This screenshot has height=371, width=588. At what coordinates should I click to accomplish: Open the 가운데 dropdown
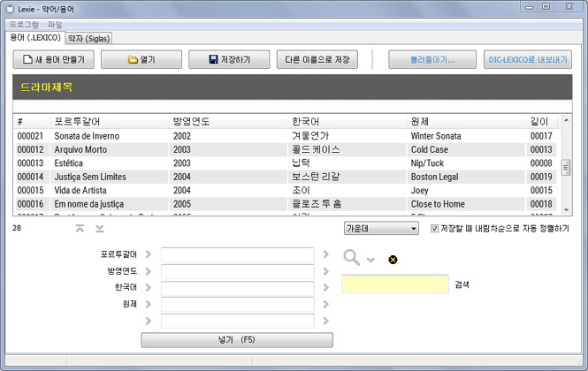[381, 228]
